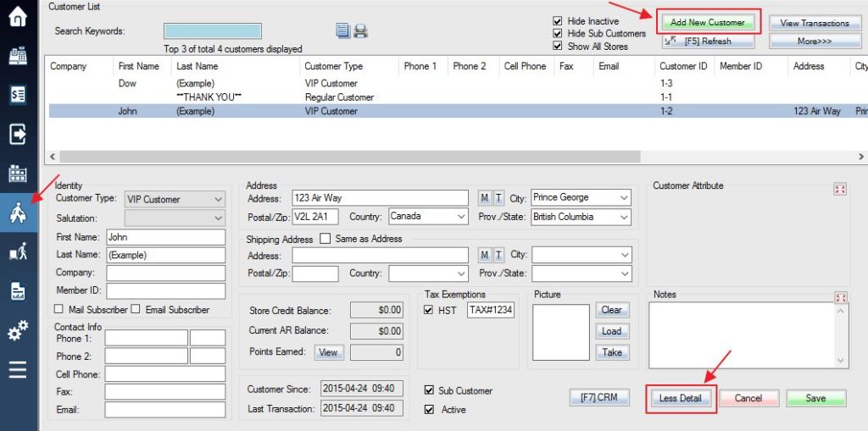
Task: Expand the Notes panel red icon
Action: (840, 298)
